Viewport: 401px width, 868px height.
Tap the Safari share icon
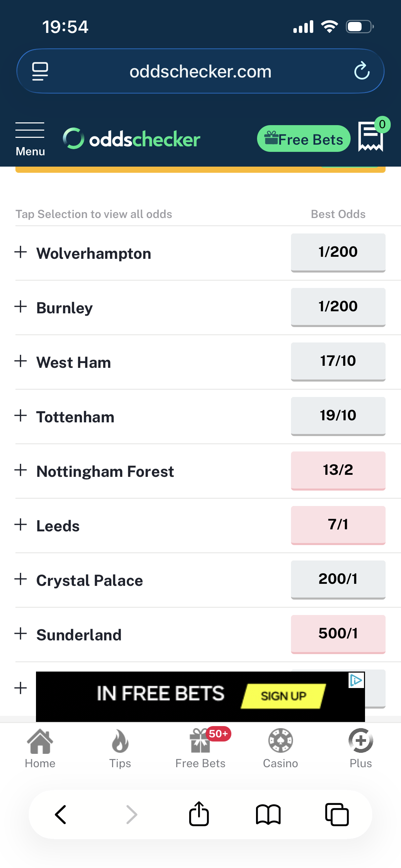coord(199,814)
